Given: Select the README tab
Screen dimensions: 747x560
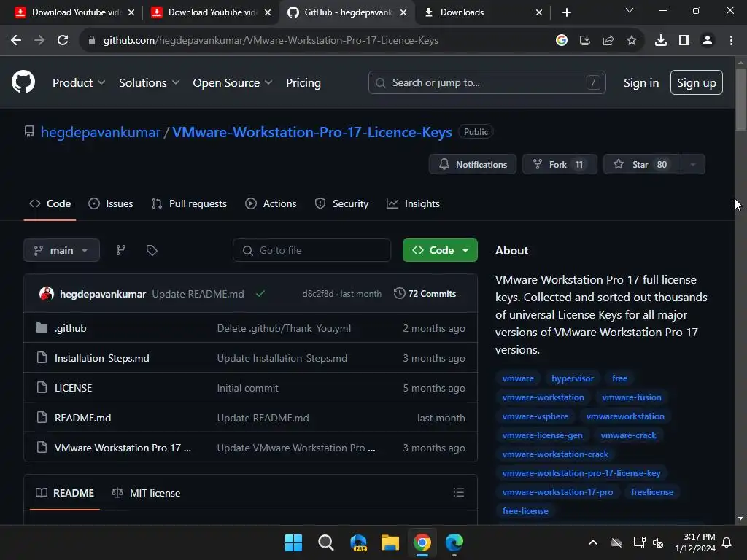Looking at the screenshot, I should 65,493.
